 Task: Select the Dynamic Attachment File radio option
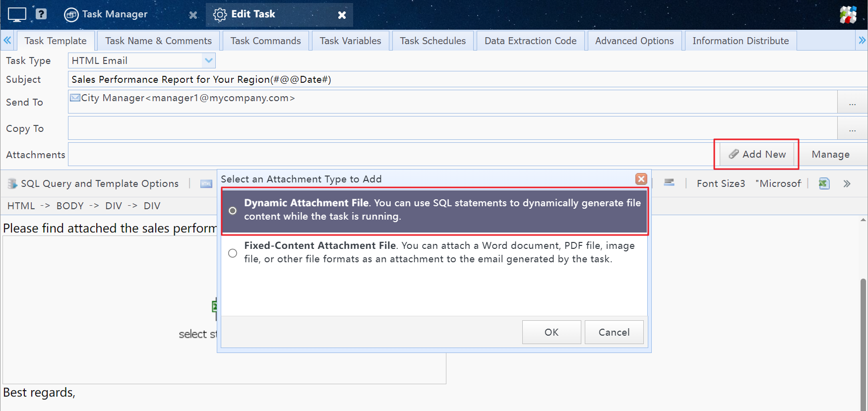pyautogui.click(x=233, y=211)
